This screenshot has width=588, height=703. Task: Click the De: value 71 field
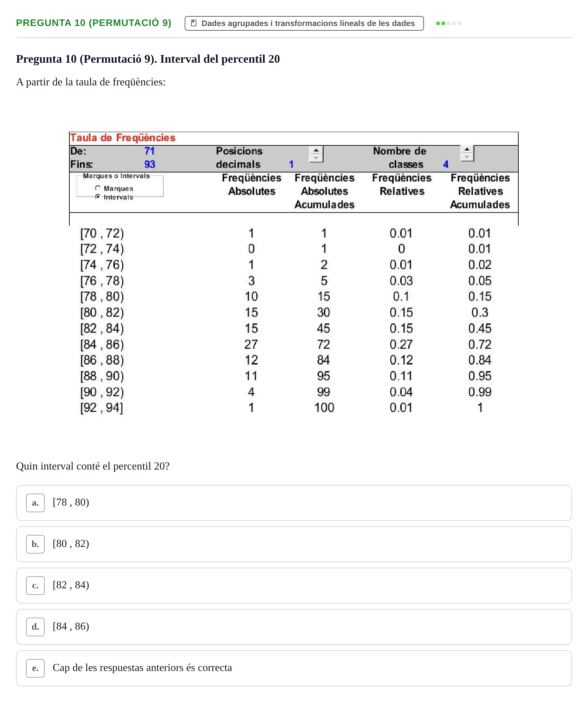point(150,151)
